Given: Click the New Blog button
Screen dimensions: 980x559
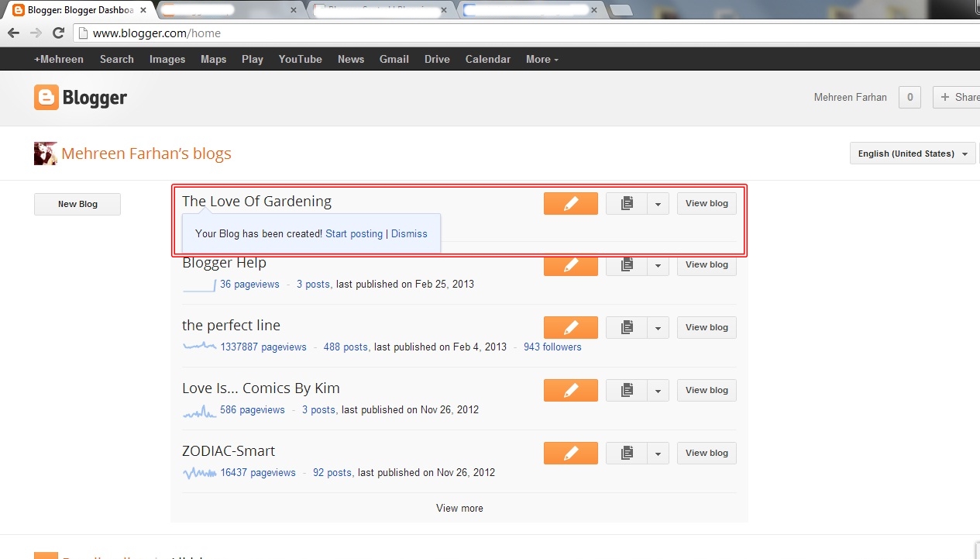Looking at the screenshot, I should (x=77, y=204).
